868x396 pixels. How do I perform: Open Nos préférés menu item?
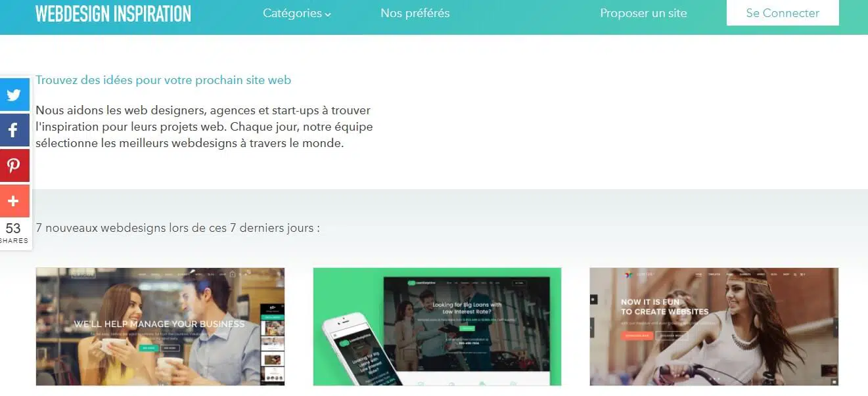coord(415,13)
